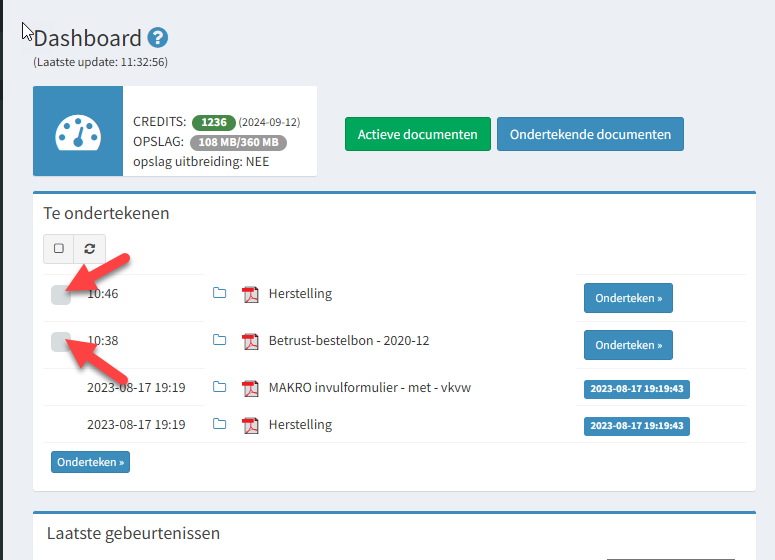Click the bottom Onderteken button under the list
The image size is (775, 560).
coord(90,462)
